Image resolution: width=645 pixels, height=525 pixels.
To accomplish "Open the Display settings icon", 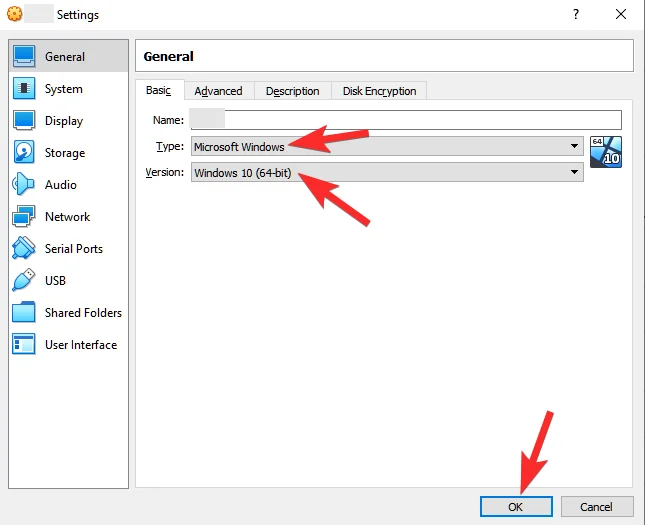I will click(25, 121).
